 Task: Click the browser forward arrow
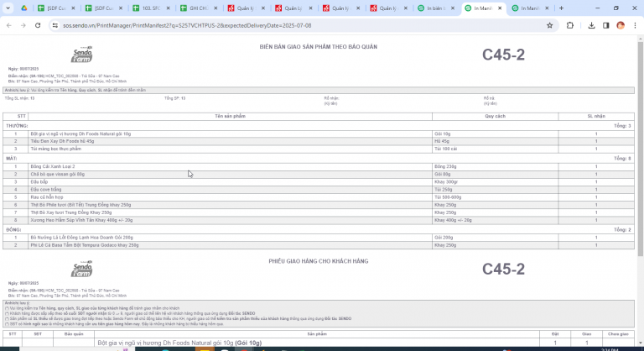pos(23,25)
